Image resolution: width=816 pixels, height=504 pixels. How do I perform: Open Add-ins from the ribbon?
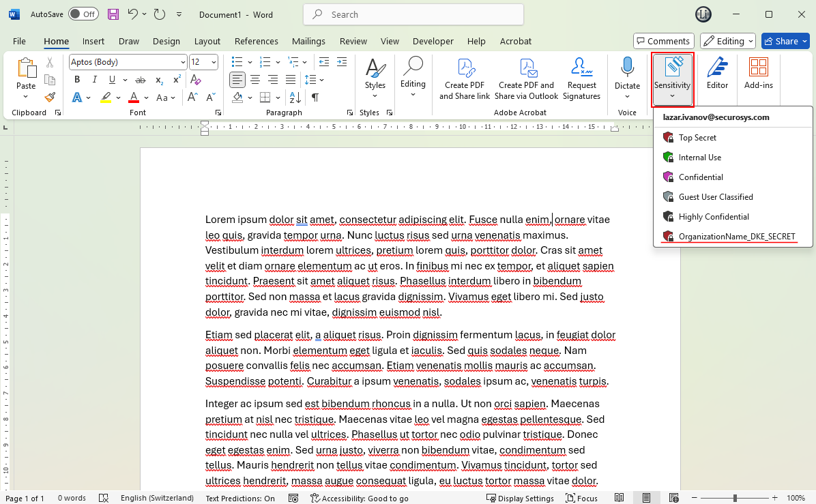pyautogui.click(x=758, y=74)
